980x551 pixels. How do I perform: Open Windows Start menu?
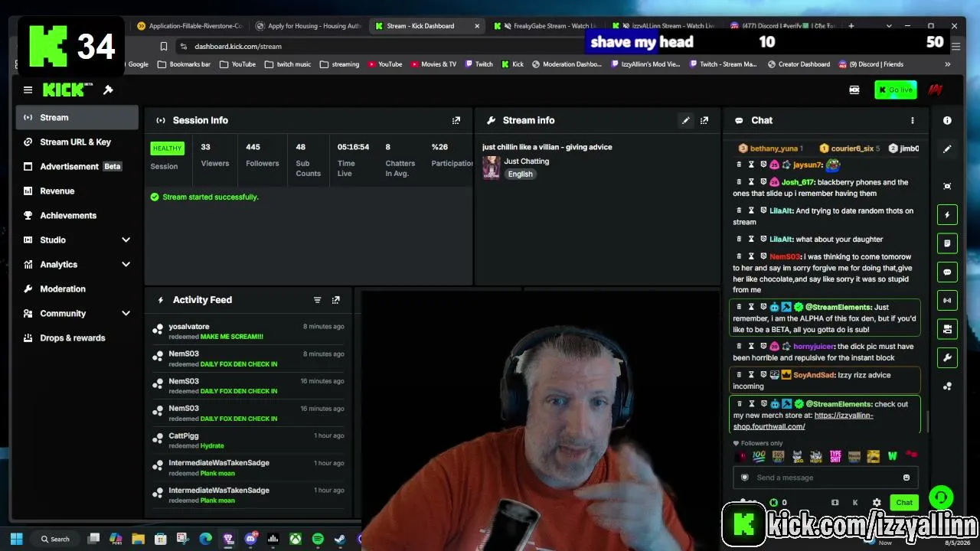pyautogui.click(x=16, y=539)
